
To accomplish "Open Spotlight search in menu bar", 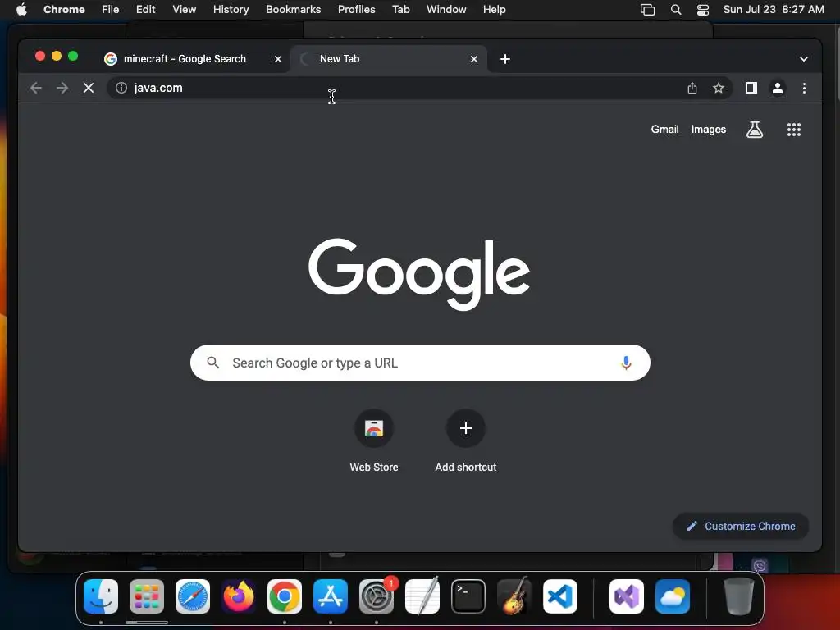I will coord(676,10).
